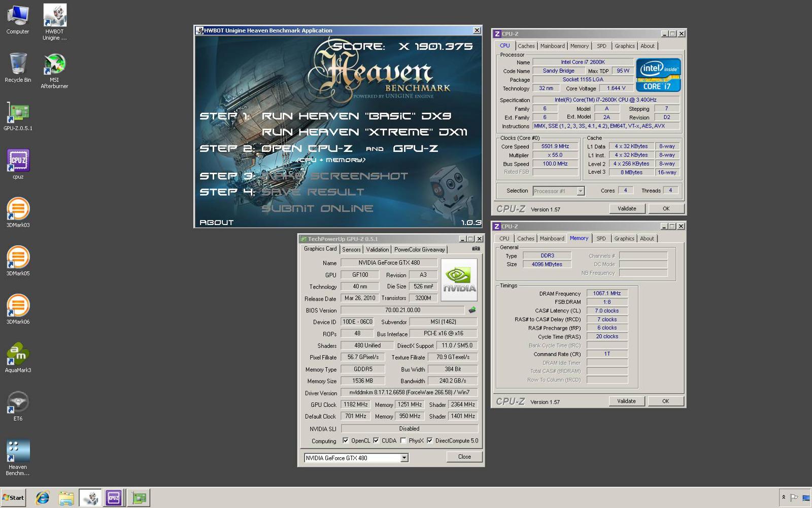Launch MSI Afterburner desktop shortcut
Viewport: 812px width, 508px height.
pos(54,71)
